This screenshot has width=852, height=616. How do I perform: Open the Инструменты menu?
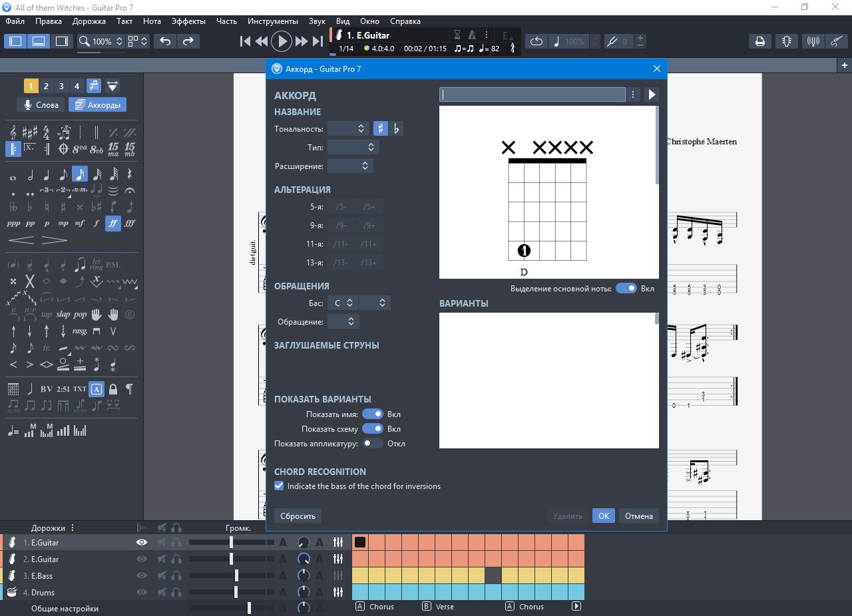(x=273, y=21)
